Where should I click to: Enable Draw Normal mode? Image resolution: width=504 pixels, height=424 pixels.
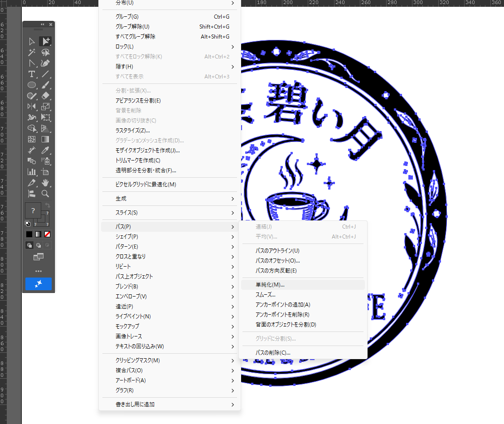(x=29, y=245)
